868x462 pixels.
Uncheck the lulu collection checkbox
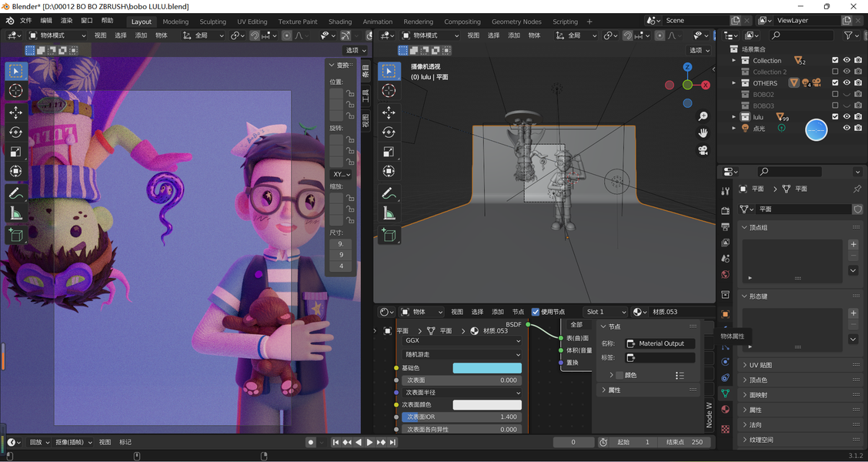tap(836, 117)
